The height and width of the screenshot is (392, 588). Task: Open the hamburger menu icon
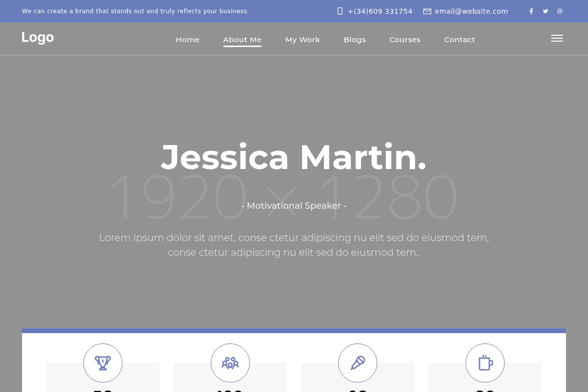[x=557, y=38]
